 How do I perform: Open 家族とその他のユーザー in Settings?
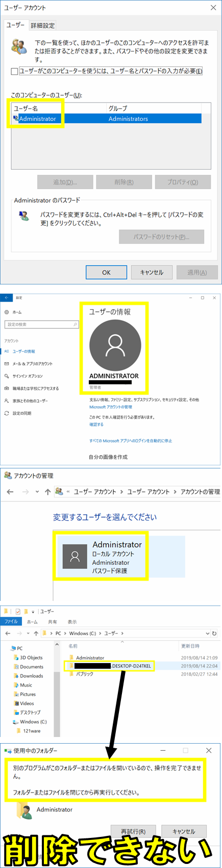pyautogui.click(x=30, y=401)
